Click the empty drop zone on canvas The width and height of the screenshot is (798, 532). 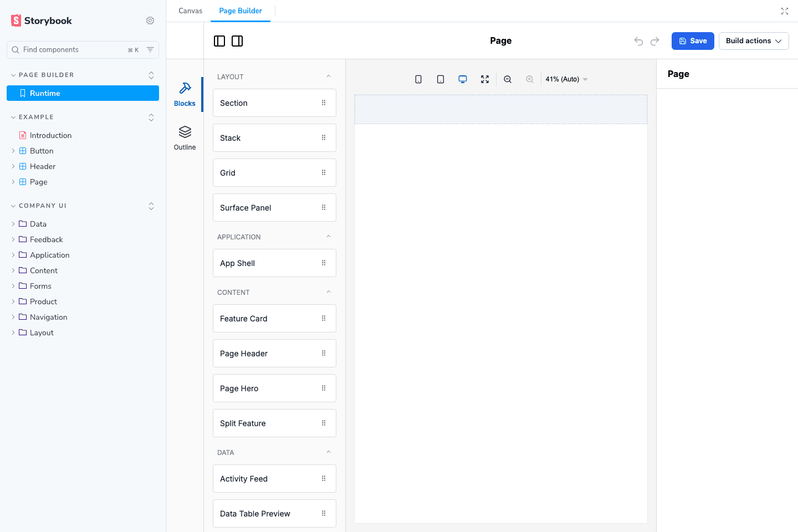tap(501, 109)
